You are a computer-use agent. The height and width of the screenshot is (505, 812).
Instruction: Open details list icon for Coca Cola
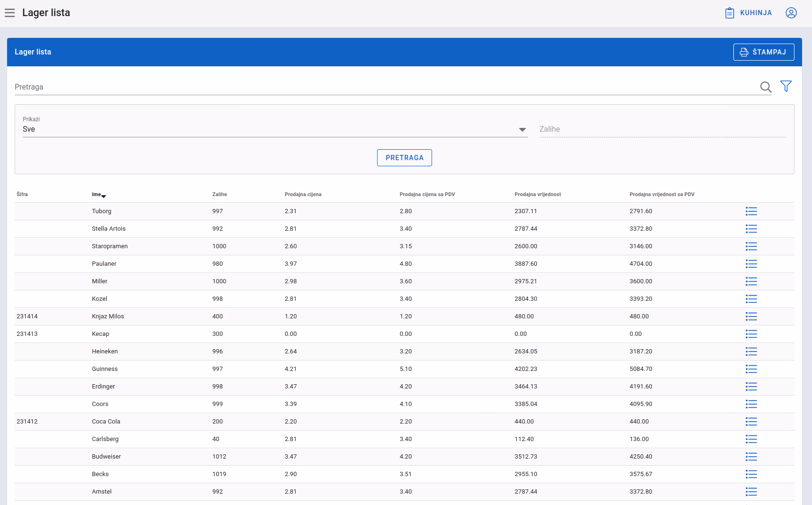click(x=751, y=422)
